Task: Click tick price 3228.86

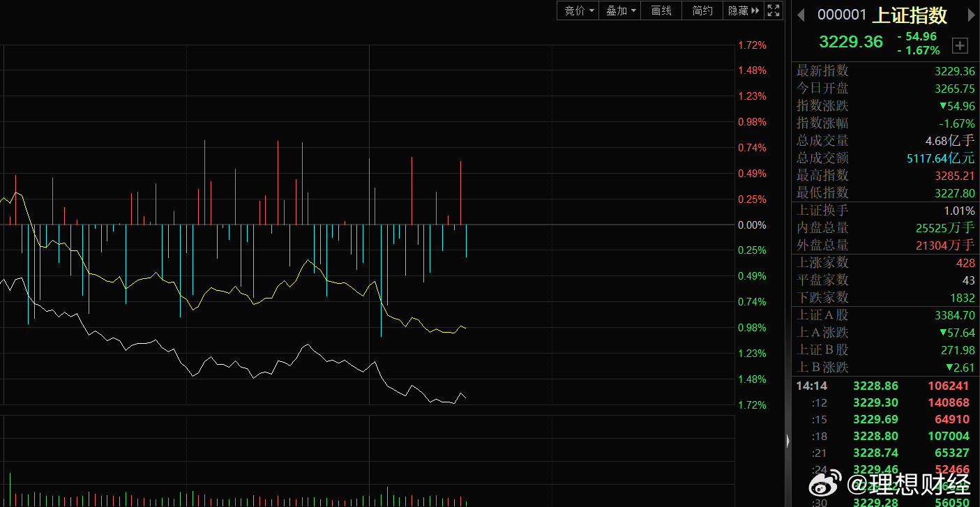Action: point(875,386)
